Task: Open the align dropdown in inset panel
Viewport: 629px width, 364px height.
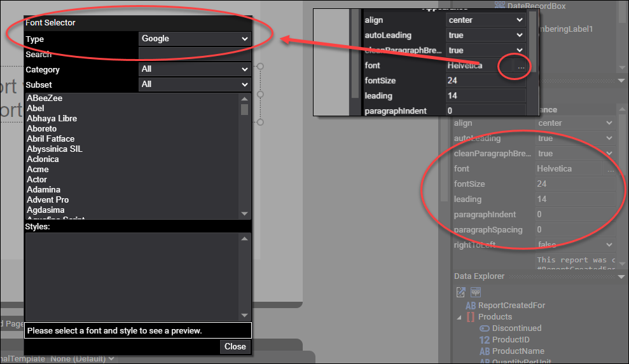Action: [x=485, y=20]
